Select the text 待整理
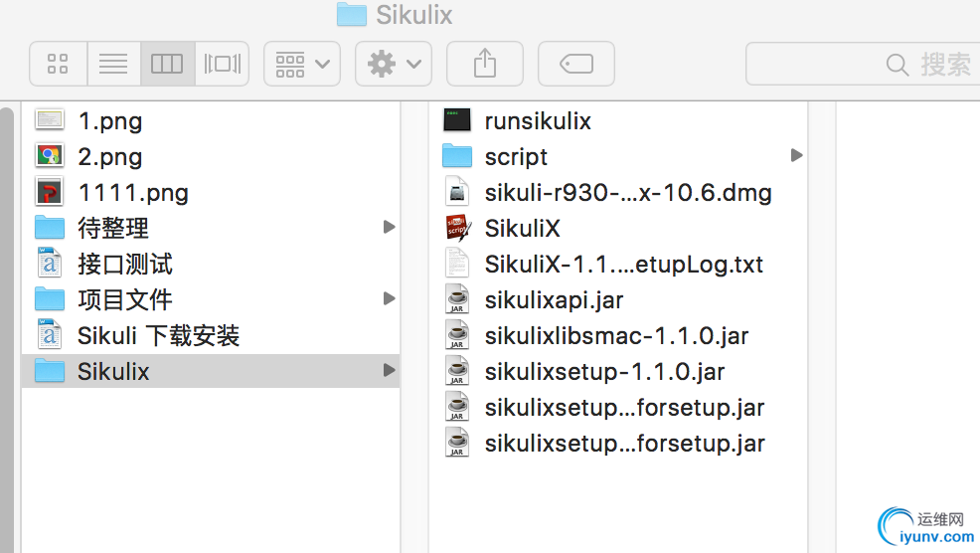 (113, 229)
